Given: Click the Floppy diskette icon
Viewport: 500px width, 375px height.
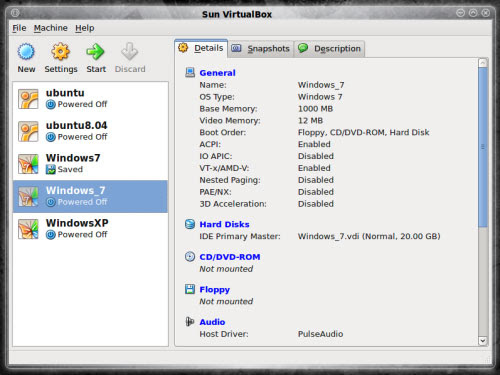Looking at the screenshot, I should pos(190,289).
